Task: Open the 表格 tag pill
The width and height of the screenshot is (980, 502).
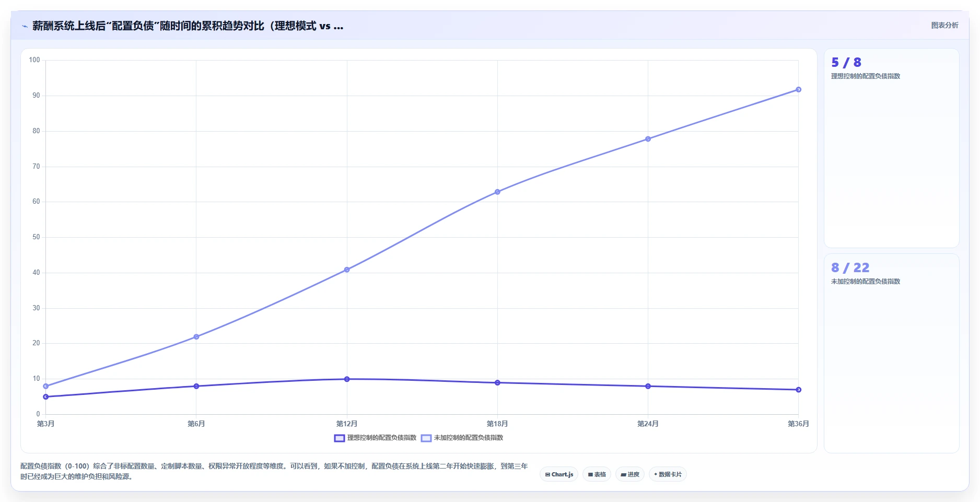Action: 597,474
